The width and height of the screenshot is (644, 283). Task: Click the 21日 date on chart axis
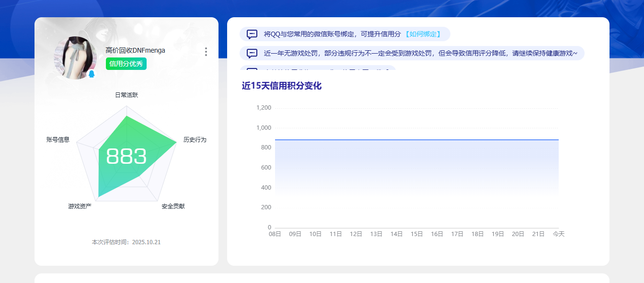click(x=539, y=234)
